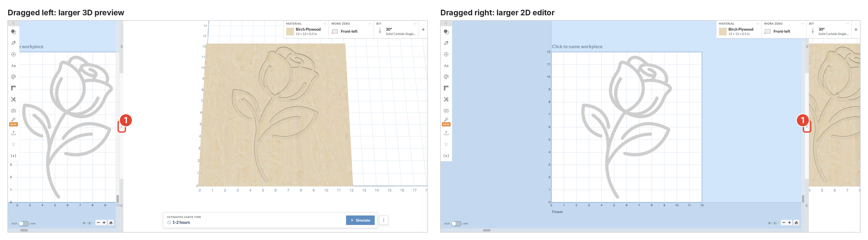Select the Pen tool in the right screenshot
868x240 pixels.
[446, 43]
